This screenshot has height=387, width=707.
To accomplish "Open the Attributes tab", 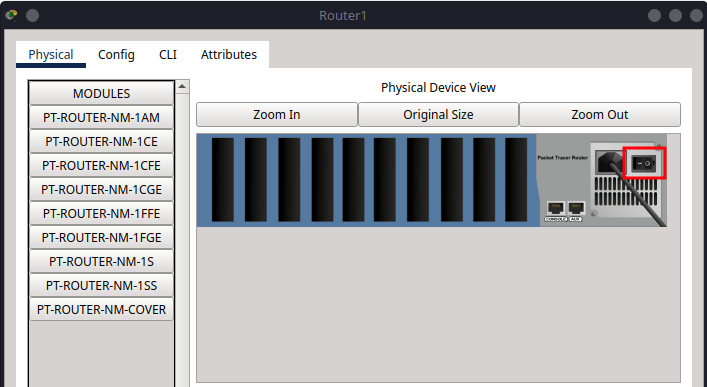I will tap(229, 55).
